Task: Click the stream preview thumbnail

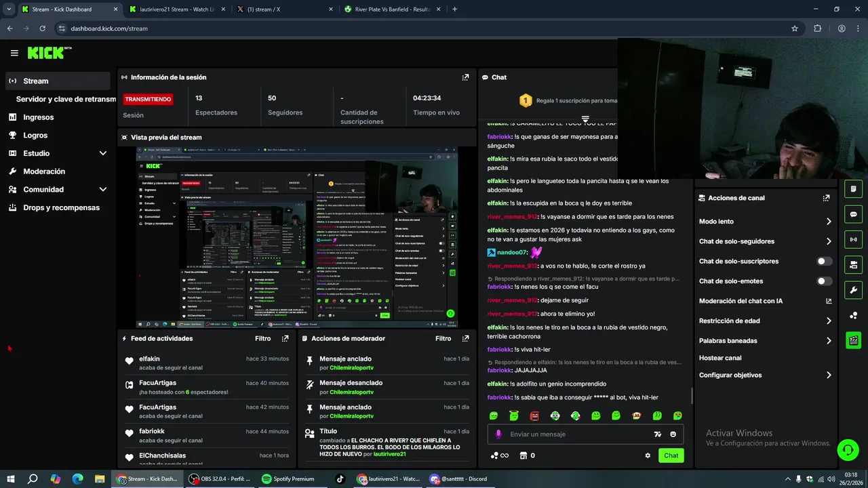Action: 296,237
